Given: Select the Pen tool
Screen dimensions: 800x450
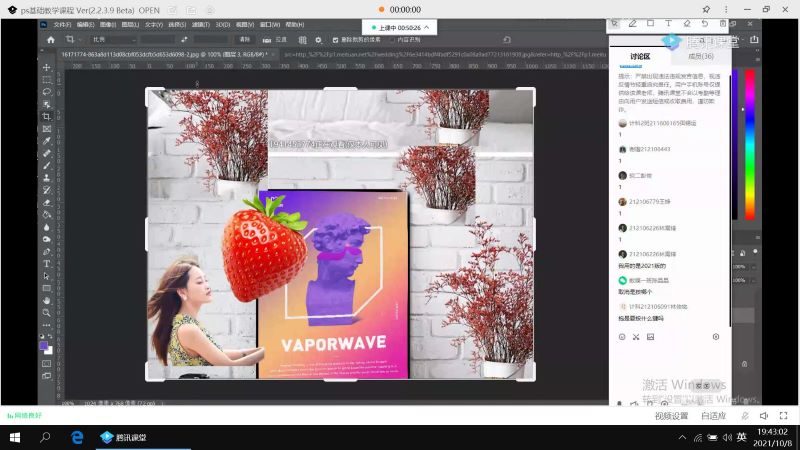Looking at the screenshot, I should [46, 252].
